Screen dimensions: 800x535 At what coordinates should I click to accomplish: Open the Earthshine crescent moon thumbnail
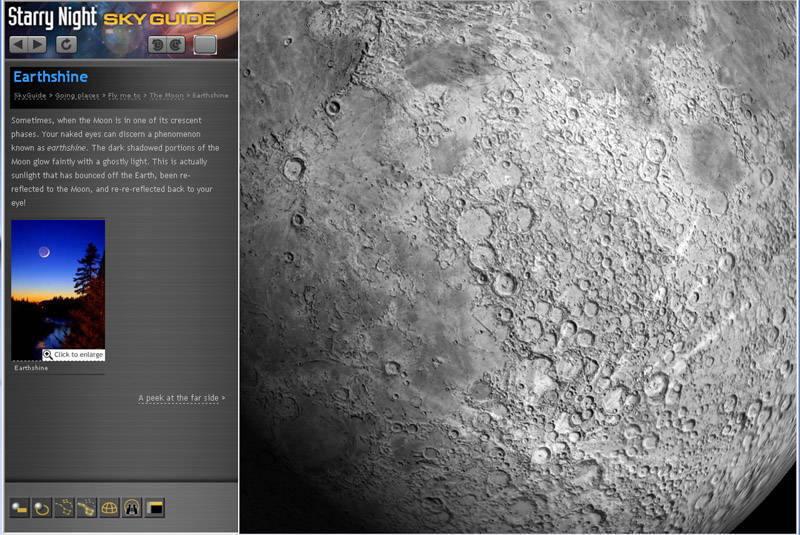[x=58, y=290]
